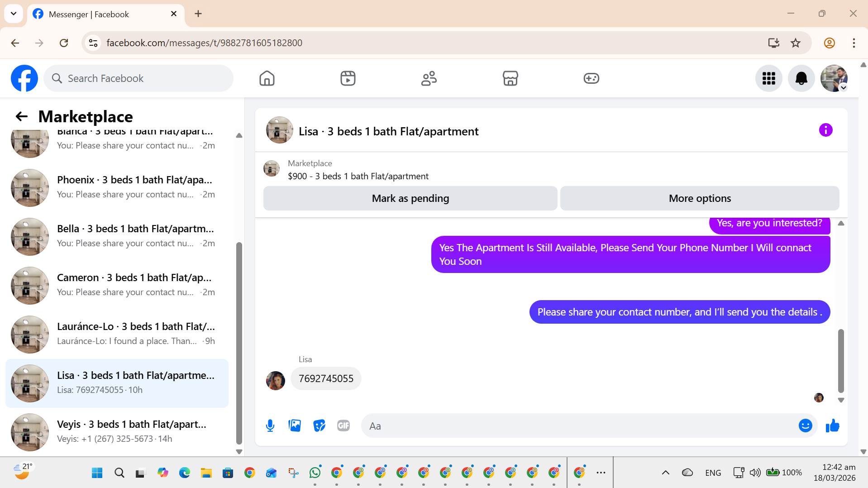Click Lisa's avatar beside her message
The width and height of the screenshot is (868, 488).
[275, 380]
